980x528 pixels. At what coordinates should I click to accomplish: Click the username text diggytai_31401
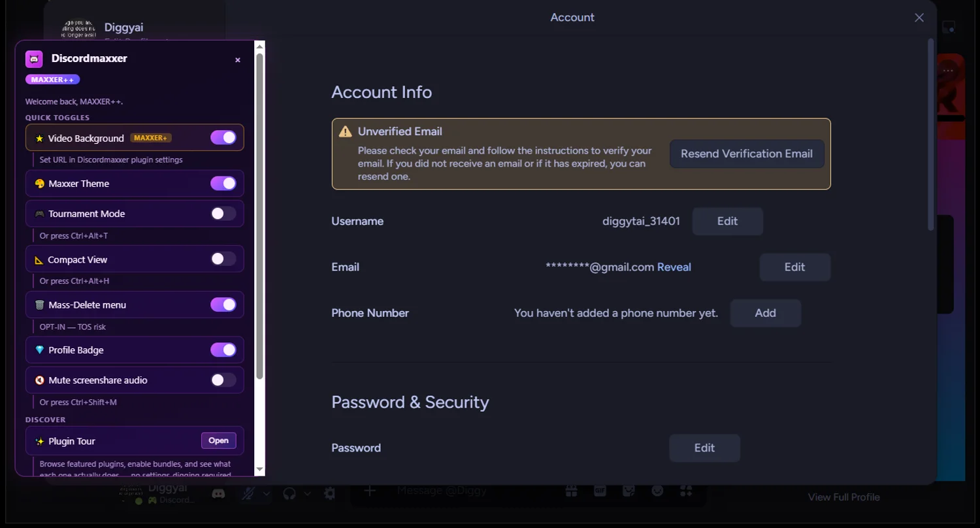point(641,222)
